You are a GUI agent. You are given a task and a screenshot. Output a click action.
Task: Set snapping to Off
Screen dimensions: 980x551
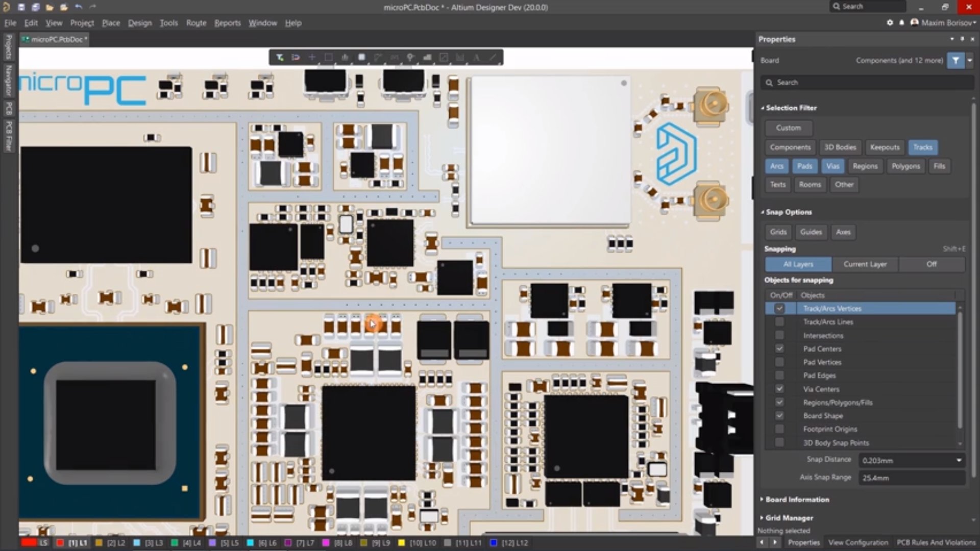(932, 264)
